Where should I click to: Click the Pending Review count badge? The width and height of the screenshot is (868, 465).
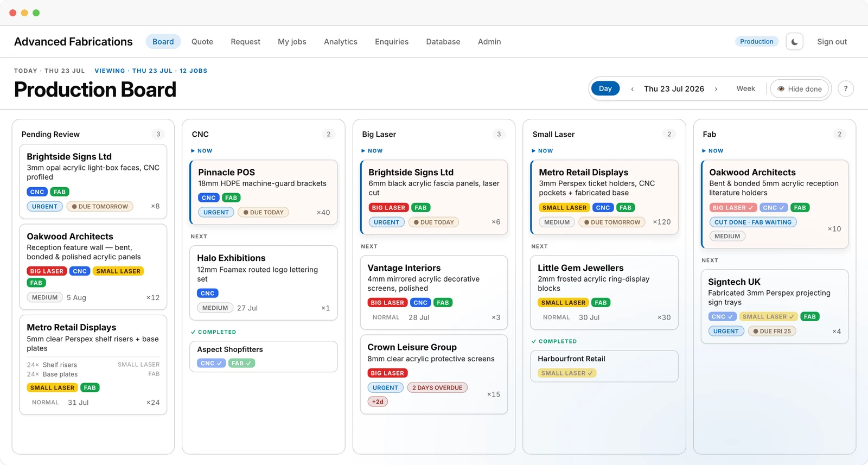pyautogui.click(x=158, y=134)
